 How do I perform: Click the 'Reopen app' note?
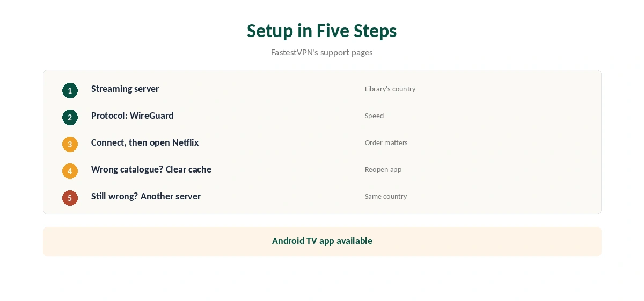pyautogui.click(x=383, y=169)
